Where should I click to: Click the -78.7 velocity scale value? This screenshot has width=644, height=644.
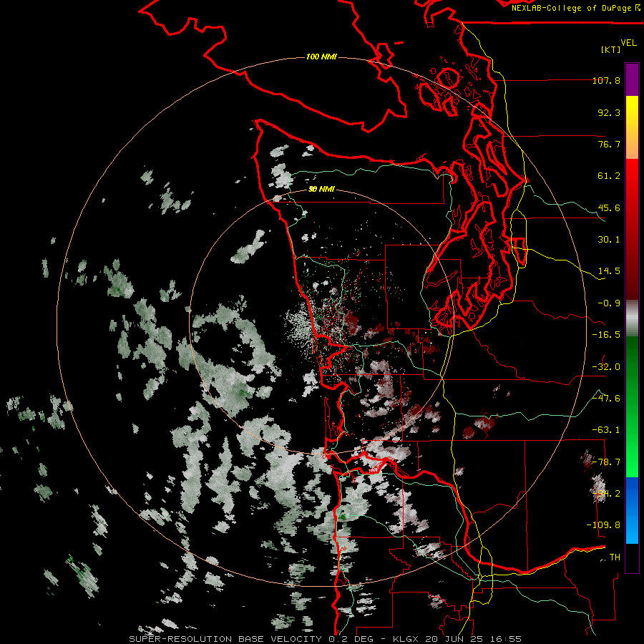(x=606, y=462)
